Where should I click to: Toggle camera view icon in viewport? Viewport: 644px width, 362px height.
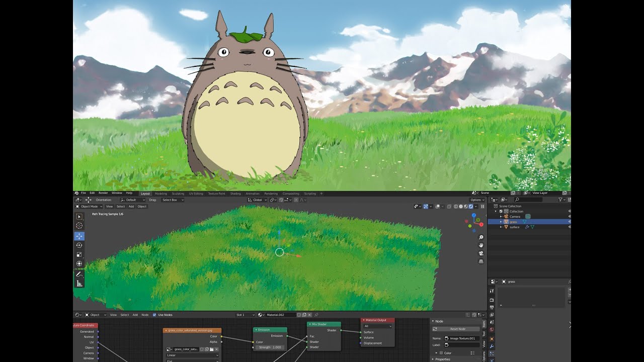[x=481, y=253]
